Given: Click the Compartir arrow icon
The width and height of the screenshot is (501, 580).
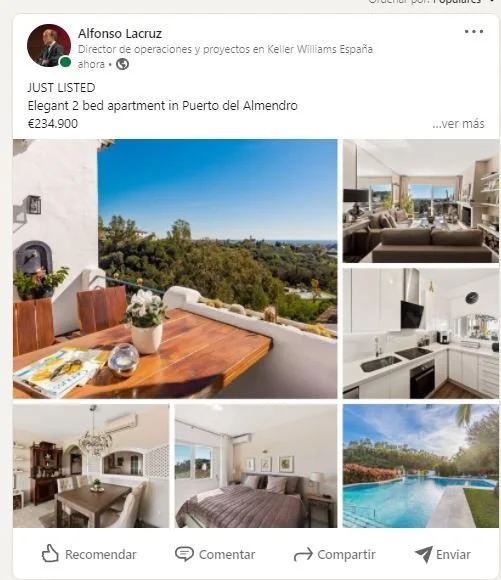Looking at the screenshot, I should tap(303, 555).
